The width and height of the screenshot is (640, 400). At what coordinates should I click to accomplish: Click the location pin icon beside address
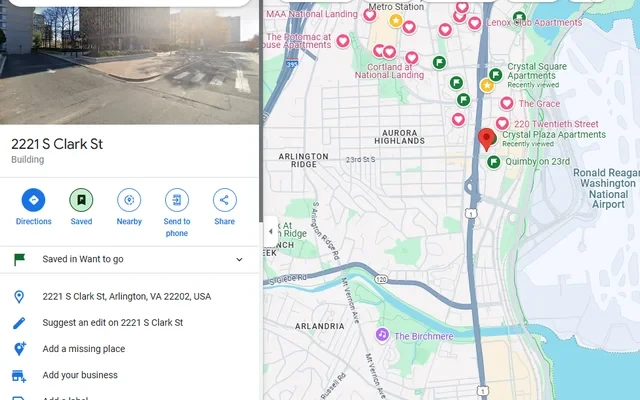pos(19,297)
